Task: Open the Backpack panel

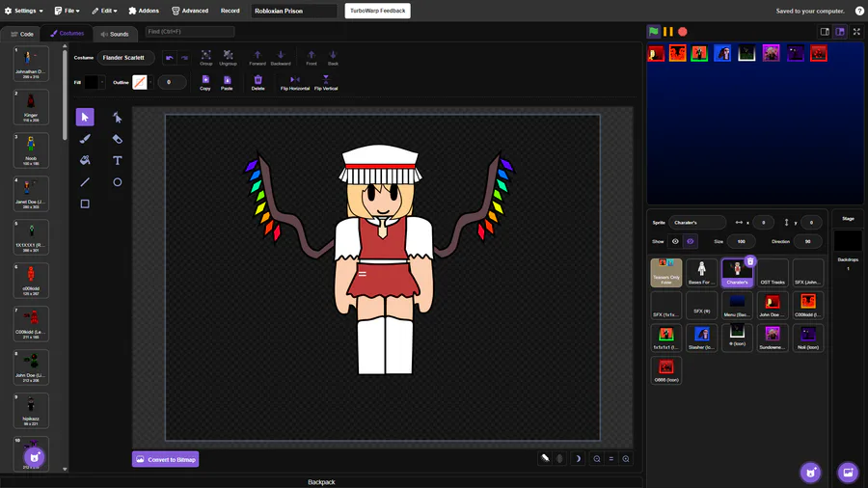Action: click(321, 482)
